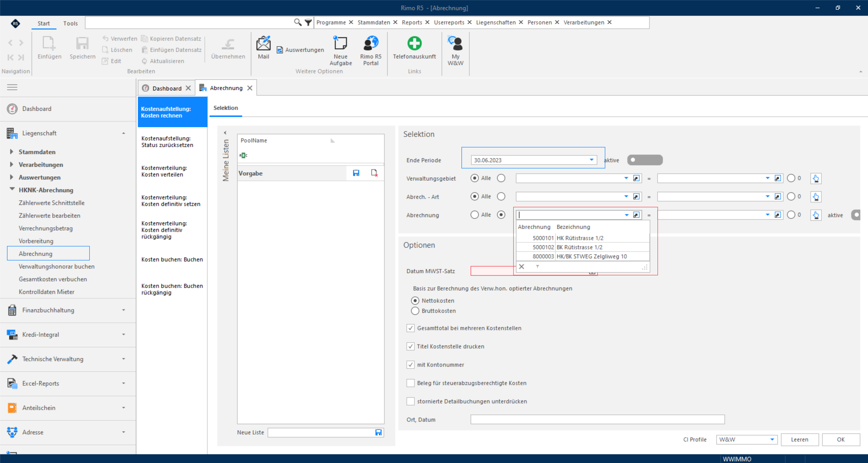Image resolution: width=868 pixels, height=463 pixels.
Task: Click the save icon next to Vorgabe
Action: pos(356,173)
